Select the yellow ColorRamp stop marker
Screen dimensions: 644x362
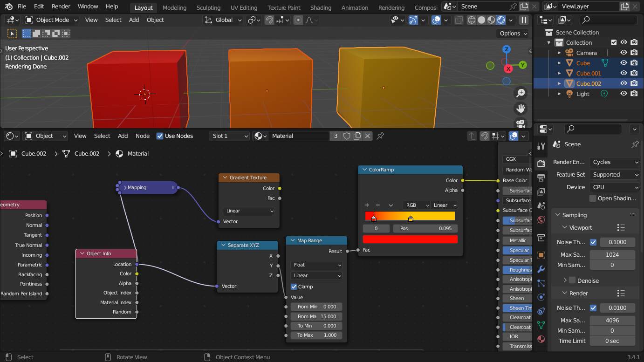pyautogui.click(x=411, y=218)
